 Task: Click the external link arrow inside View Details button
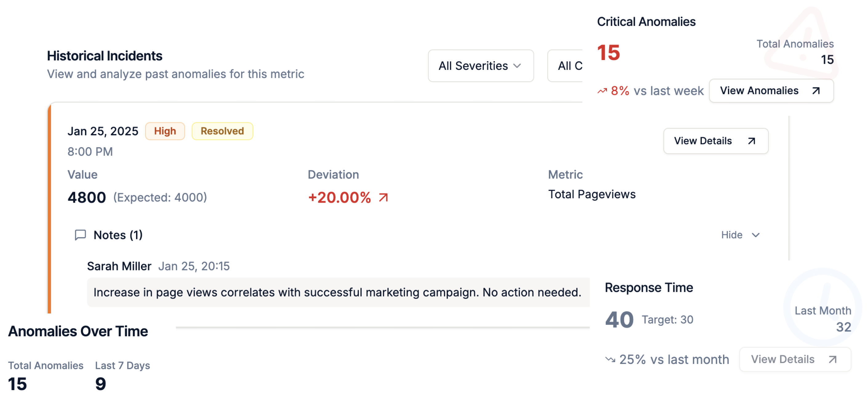point(751,141)
